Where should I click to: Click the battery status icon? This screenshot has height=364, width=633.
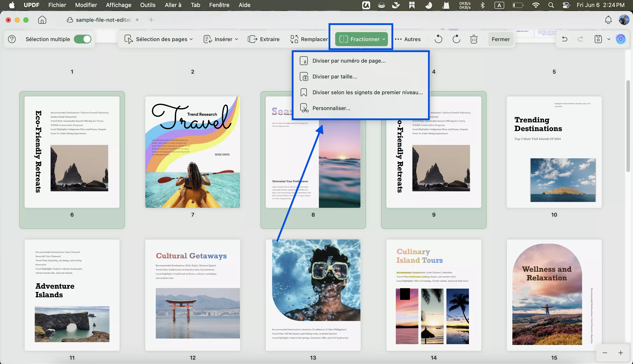pyautogui.click(x=518, y=5)
